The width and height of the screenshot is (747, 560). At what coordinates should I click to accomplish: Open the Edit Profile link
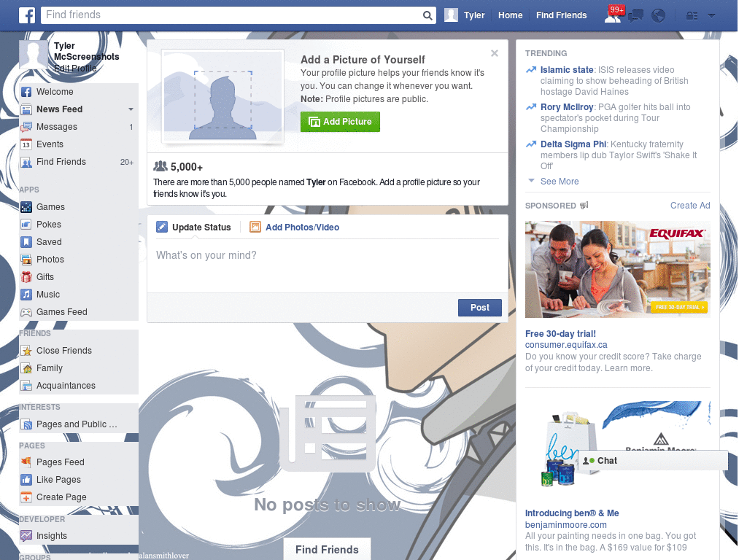(x=75, y=69)
